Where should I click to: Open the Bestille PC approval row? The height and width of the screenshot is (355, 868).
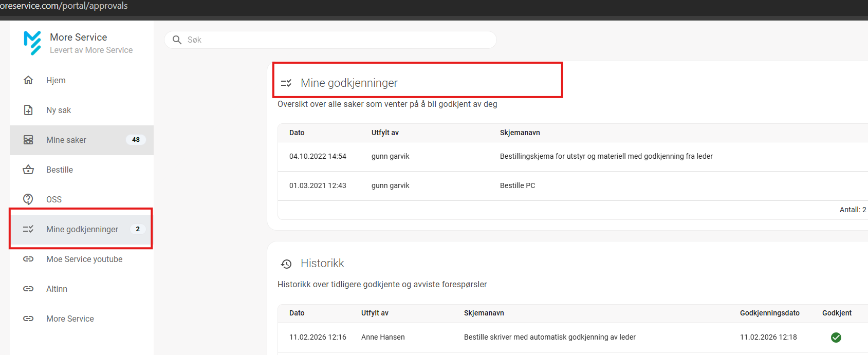click(517, 185)
